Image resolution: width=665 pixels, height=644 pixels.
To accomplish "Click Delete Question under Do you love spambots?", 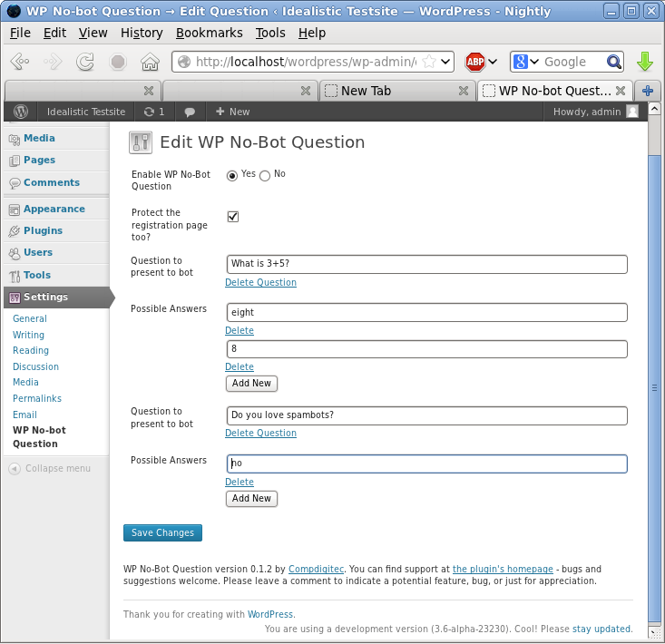I will (x=260, y=433).
